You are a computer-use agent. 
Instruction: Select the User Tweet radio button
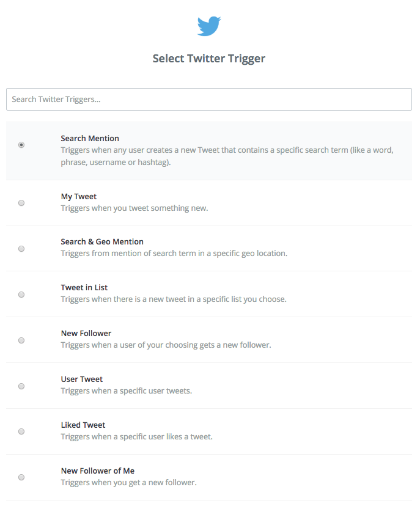tap(21, 386)
